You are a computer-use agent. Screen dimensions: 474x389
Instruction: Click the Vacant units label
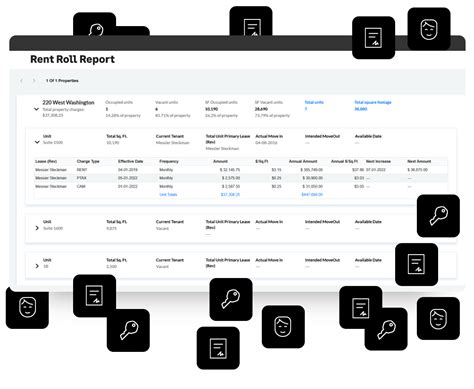coord(167,102)
